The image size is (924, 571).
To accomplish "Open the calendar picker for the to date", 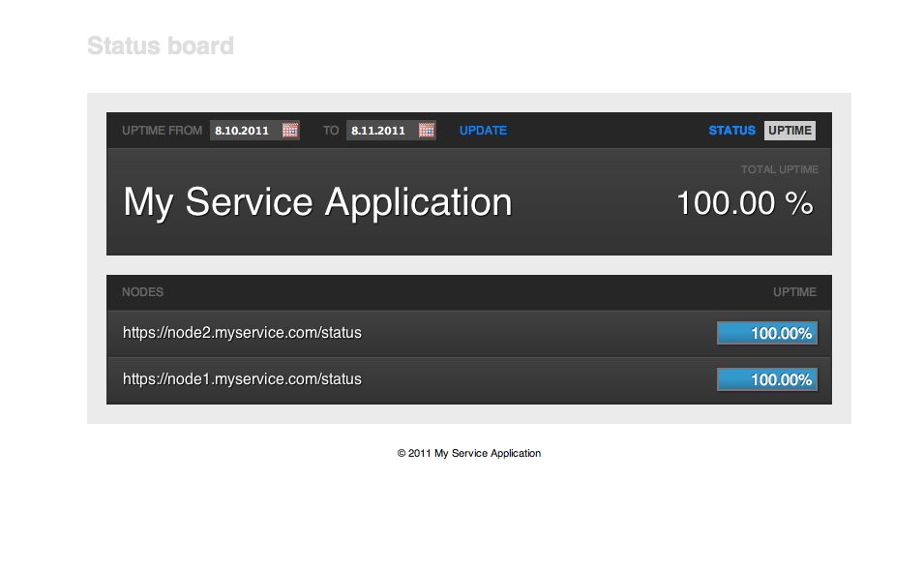I will click(x=427, y=131).
